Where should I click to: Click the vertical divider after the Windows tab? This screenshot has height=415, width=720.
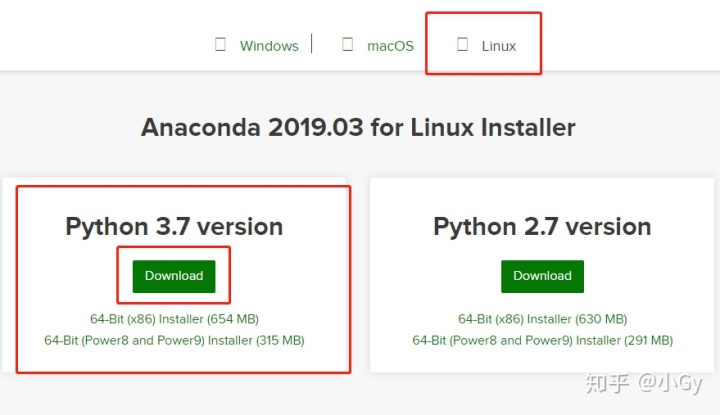312,44
